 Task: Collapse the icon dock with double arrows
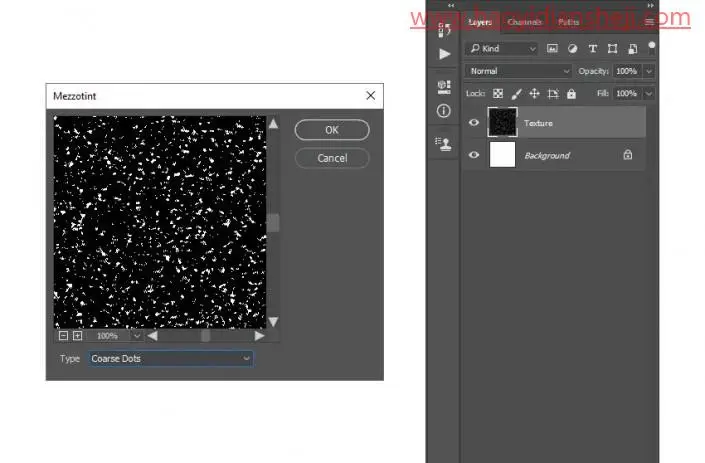coord(451,5)
